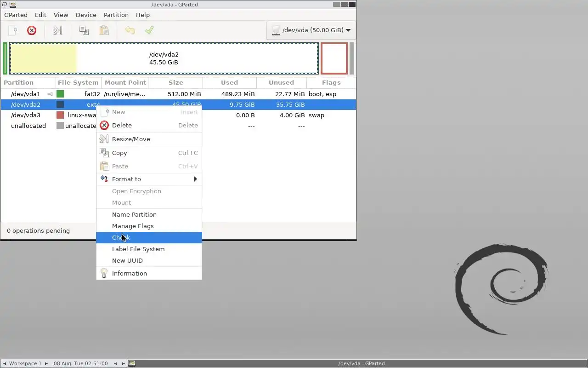Click the /run/live/me... mount point cell
Viewport: 588px width, 368px height.
point(124,94)
